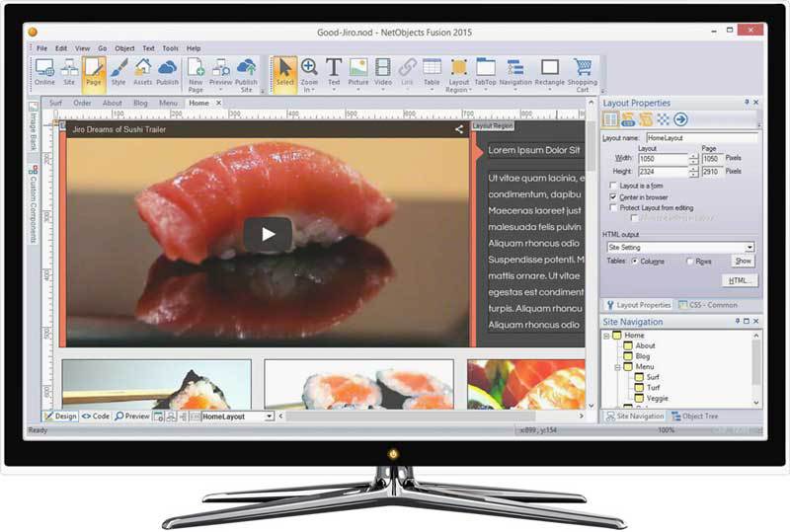The width and height of the screenshot is (790, 532).
Task: Select the Video tool
Action: pos(383,75)
